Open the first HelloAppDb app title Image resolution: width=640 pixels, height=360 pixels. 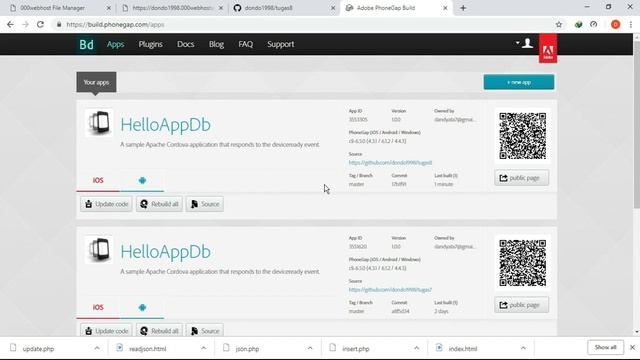pos(165,124)
